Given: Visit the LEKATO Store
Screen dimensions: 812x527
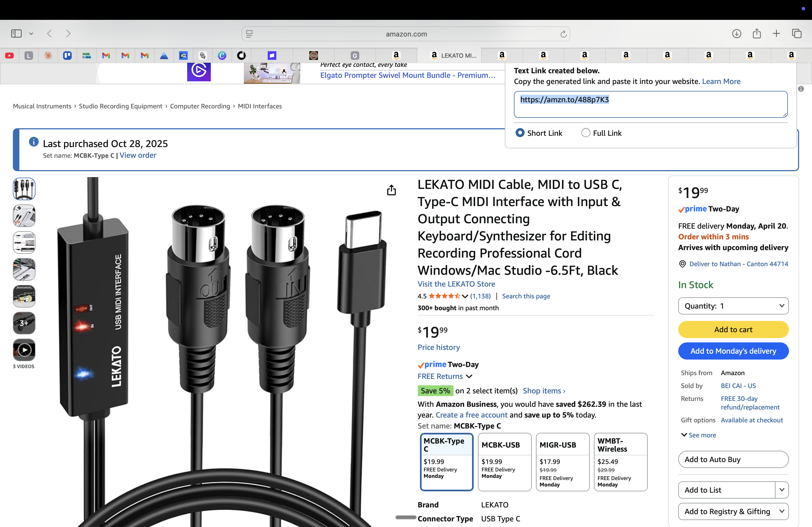Looking at the screenshot, I should click(456, 284).
